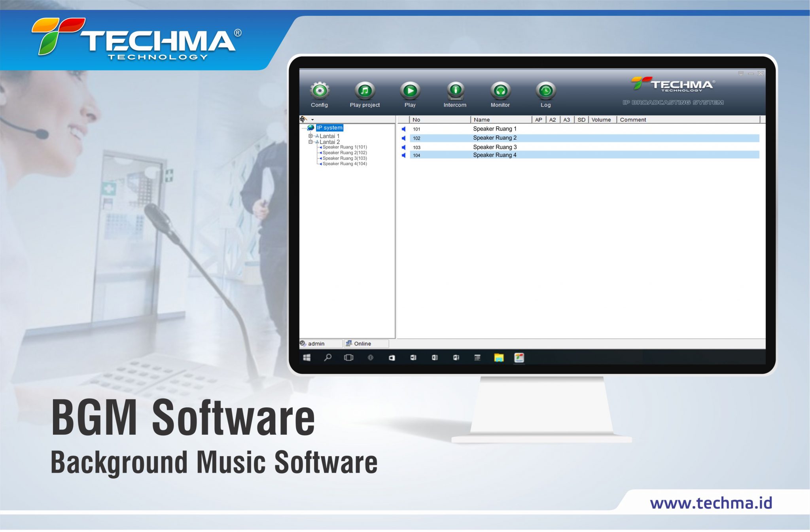Click the admin user tab
810x532 pixels.
coord(316,343)
